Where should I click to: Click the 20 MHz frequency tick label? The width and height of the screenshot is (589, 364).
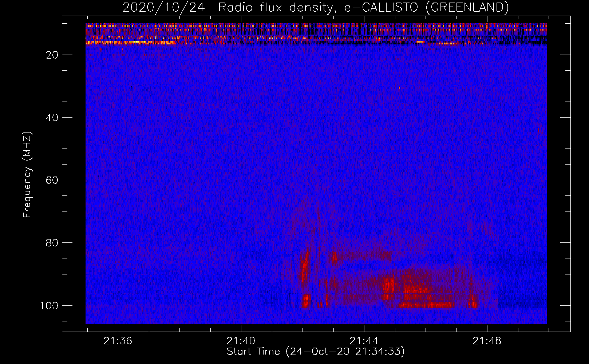(x=52, y=55)
